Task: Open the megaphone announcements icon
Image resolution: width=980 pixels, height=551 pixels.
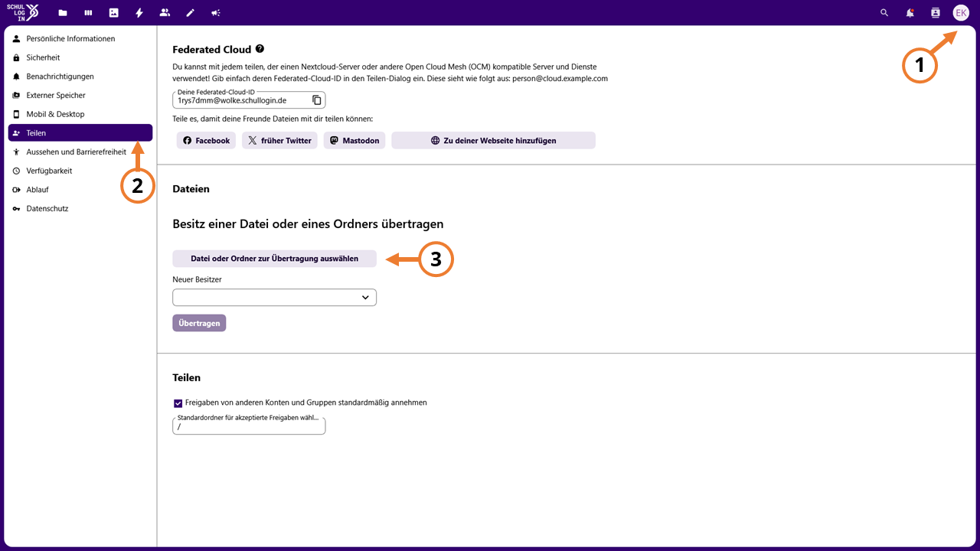Action: [216, 13]
